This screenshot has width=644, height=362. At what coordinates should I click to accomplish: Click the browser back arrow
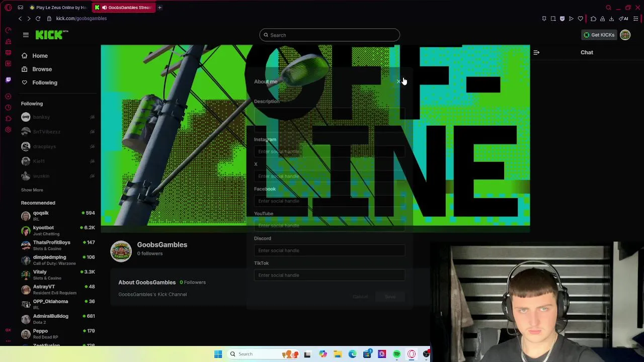pyautogui.click(x=20, y=19)
